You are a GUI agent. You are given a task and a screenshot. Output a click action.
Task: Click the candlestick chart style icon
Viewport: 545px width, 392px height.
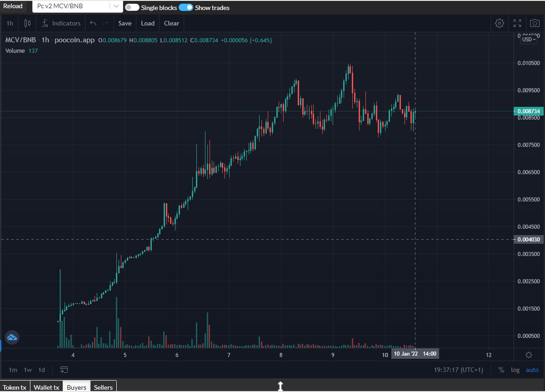pos(27,23)
